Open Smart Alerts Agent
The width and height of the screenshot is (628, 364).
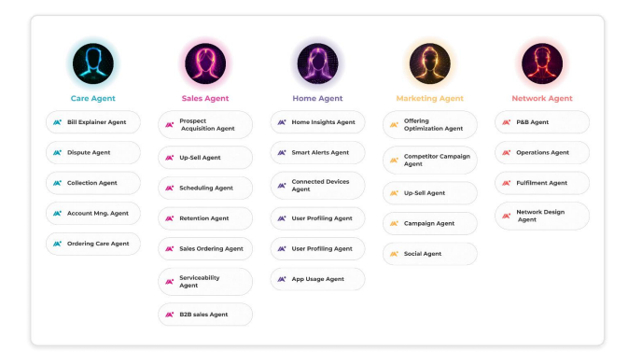[317, 152]
